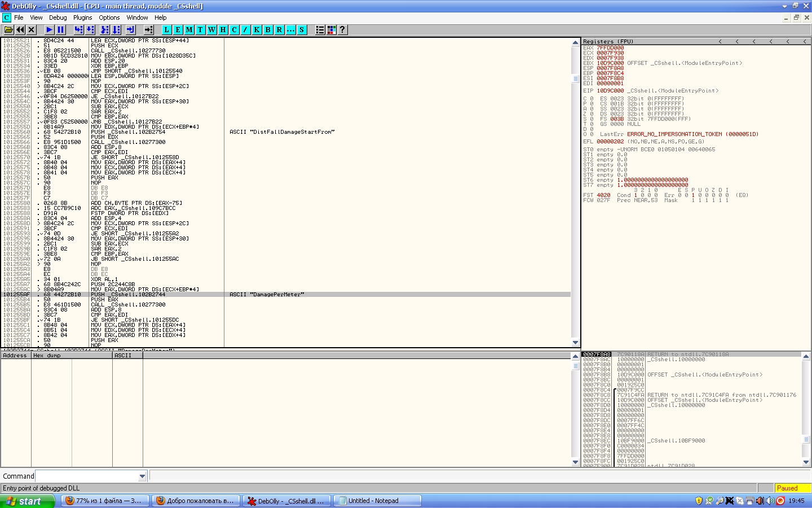Image resolution: width=812 pixels, height=508 pixels.
Task: Toggle the C carry flag value
Action: [592, 99]
